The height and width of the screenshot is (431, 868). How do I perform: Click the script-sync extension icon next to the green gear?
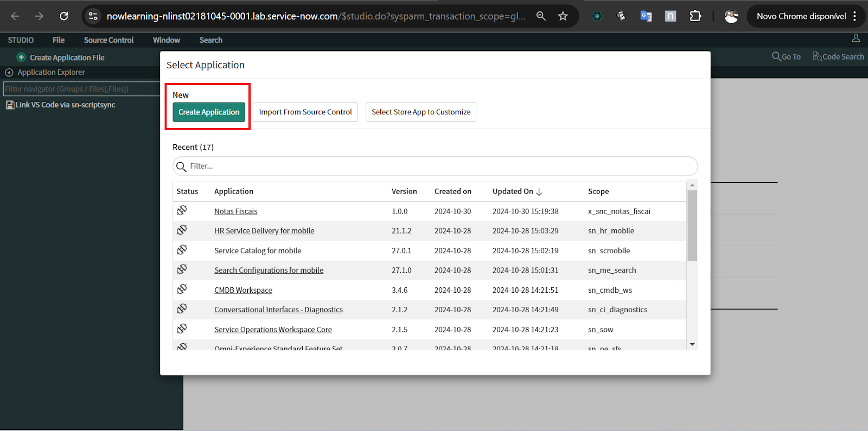pyautogui.click(x=621, y=16)
